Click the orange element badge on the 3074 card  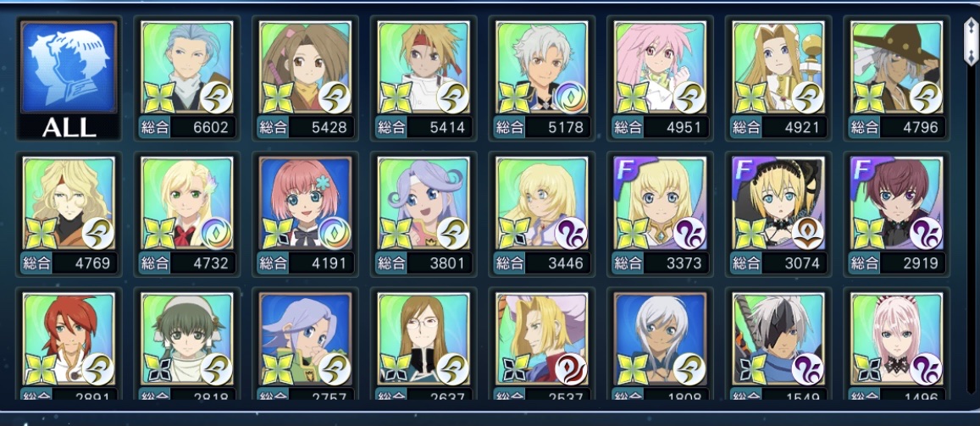click(x=807, y=234)
